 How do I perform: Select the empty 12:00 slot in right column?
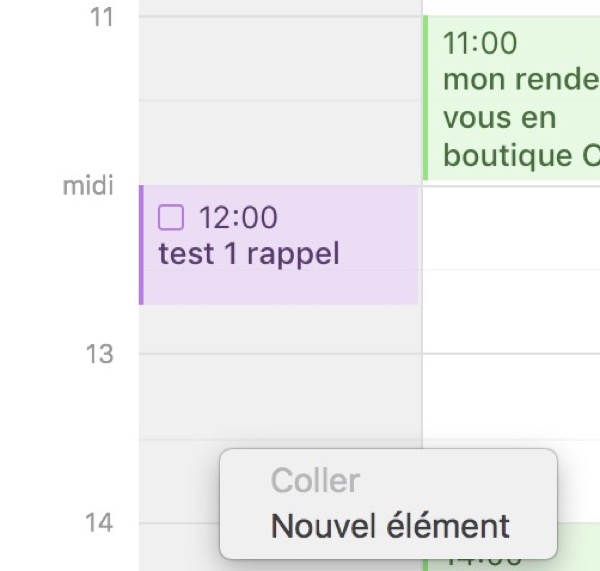pyautogui.click(x=510, y=227)
